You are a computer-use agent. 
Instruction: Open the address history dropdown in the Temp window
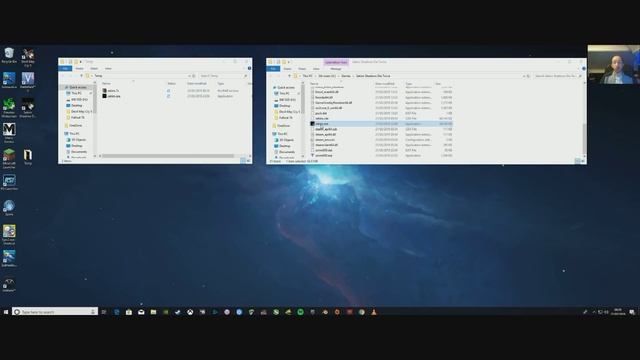(189, 76)
